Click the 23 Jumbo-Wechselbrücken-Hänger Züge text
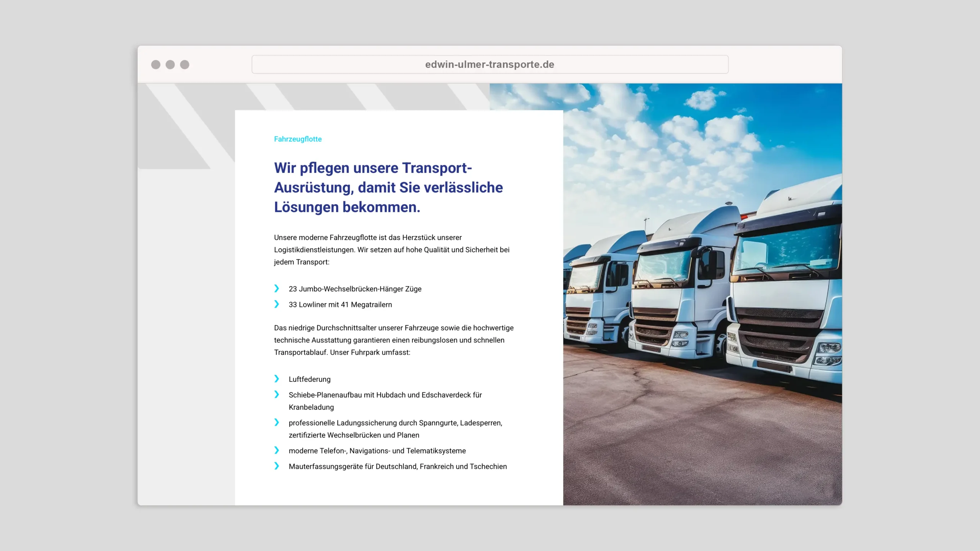This screenshot has height=551, width=980. [x=355, y=289]
